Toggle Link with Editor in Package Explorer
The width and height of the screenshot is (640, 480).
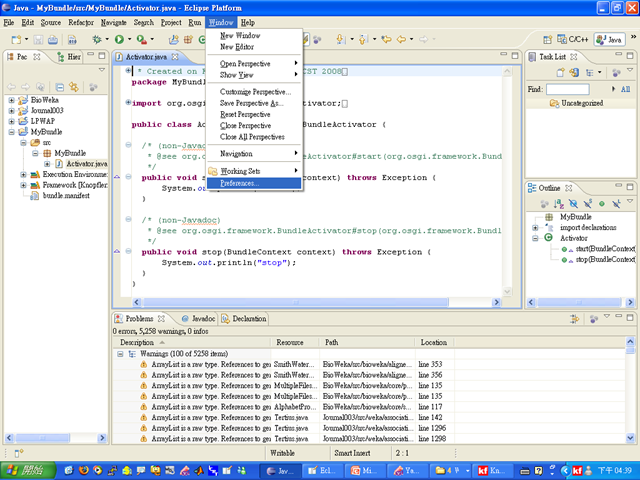click(x=75, y=87)
